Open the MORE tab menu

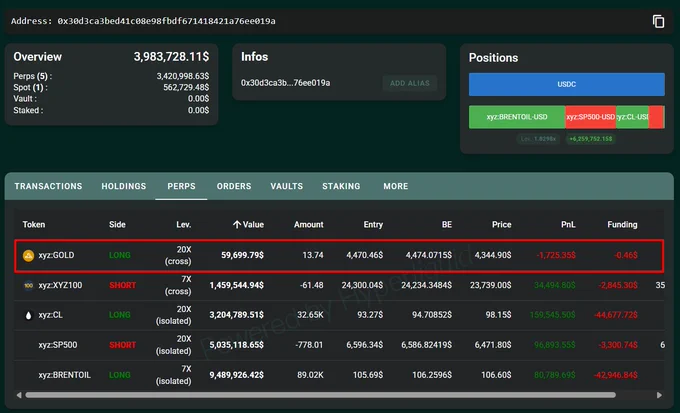pyautogui.click(x=396, y=186)
